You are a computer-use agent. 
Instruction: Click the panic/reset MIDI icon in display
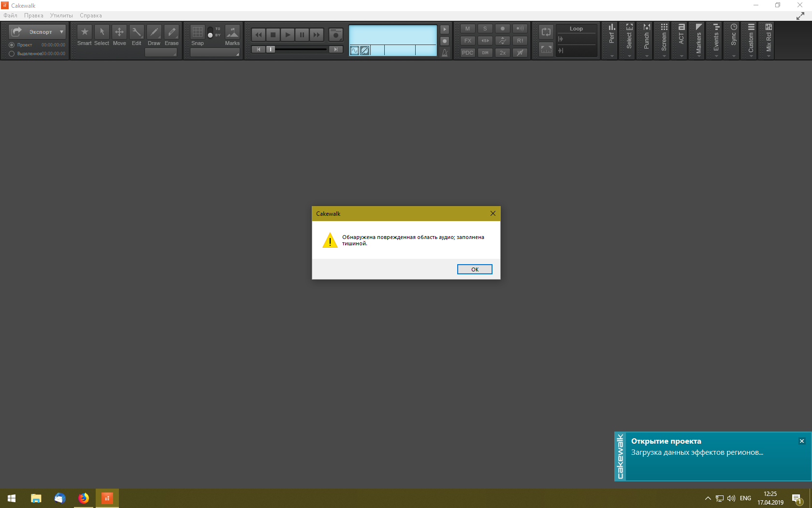pos(365,50)
